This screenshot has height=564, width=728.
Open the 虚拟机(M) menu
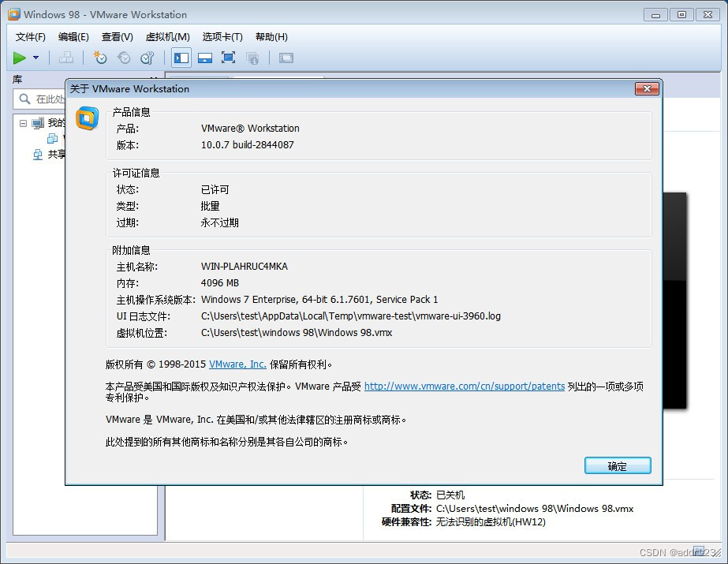(x=166, y=36)
